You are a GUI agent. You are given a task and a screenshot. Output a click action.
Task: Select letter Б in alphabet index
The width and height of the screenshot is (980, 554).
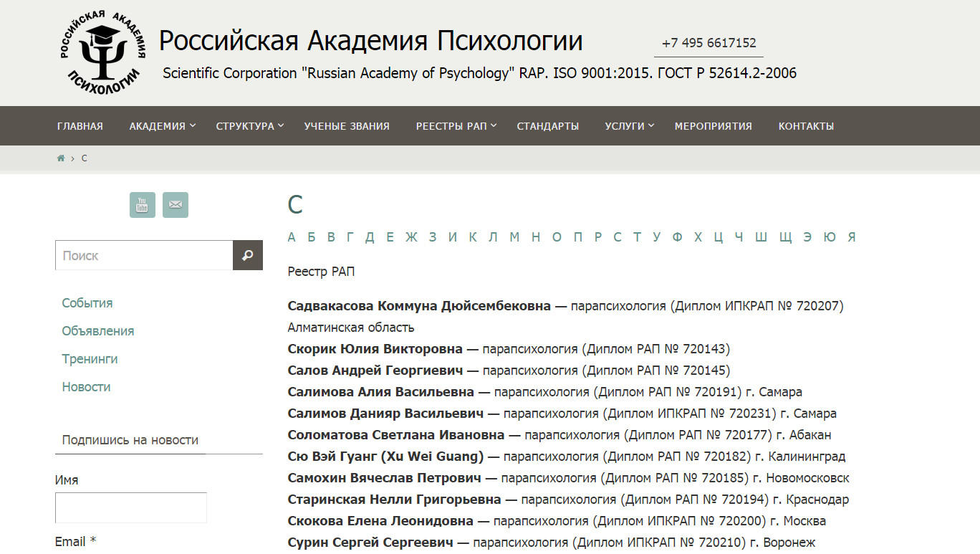[312, 237]
